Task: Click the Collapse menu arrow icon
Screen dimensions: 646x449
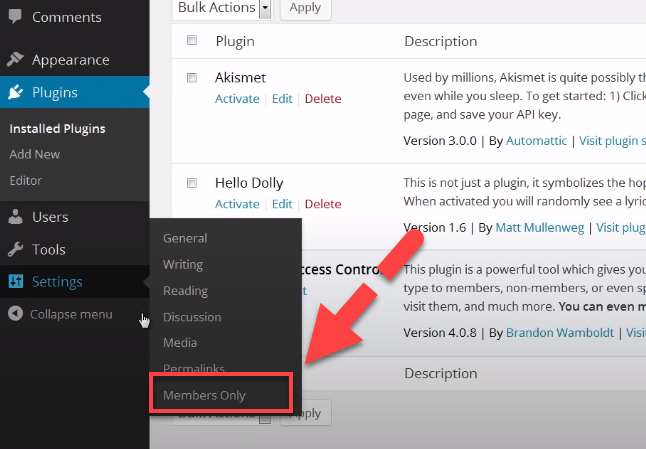Action: (x=15, y=314)
